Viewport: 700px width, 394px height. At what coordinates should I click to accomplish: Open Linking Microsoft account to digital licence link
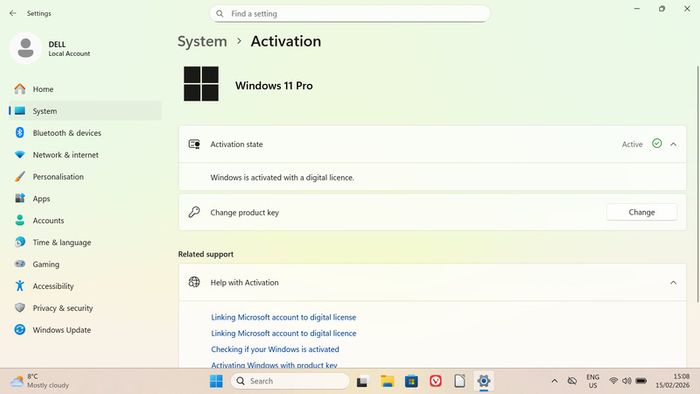click(283, 333)
